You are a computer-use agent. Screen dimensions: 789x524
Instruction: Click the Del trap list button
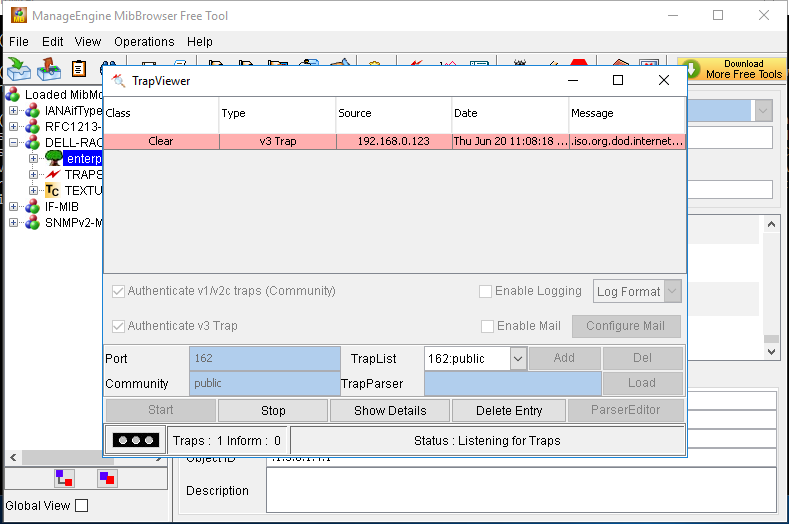click(642, 358)
